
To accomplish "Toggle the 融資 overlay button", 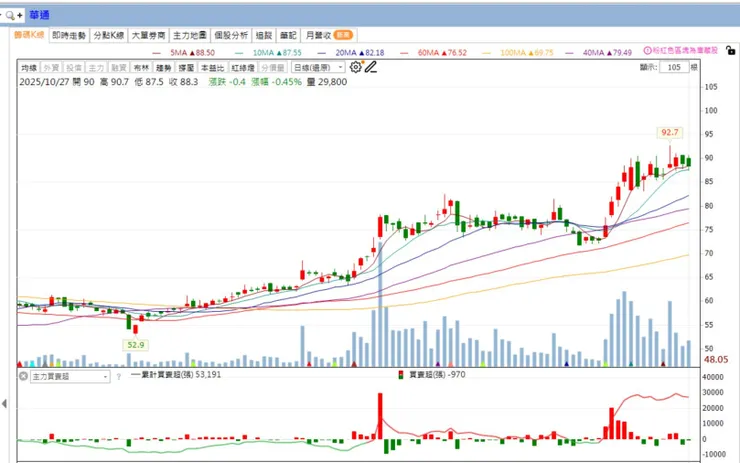I will point(119,68).
